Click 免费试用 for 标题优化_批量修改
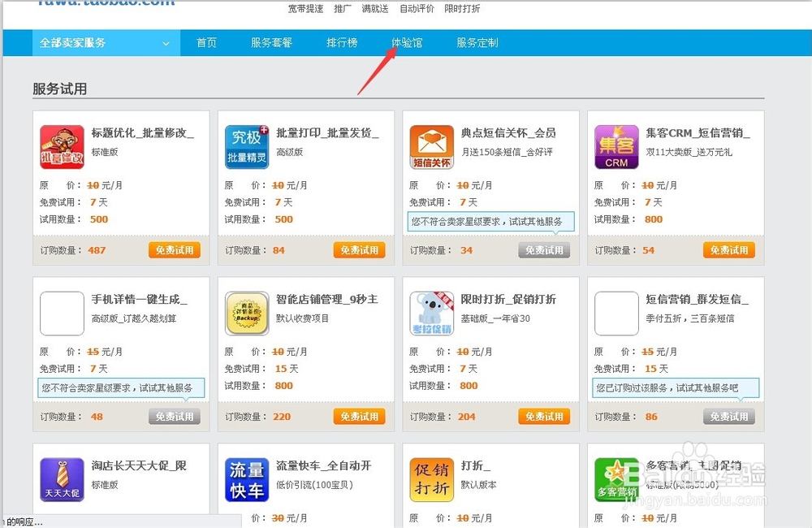 coord(175,250)
